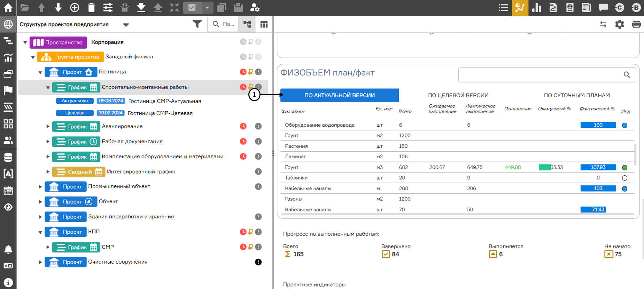This screenshot has width=644, height=289.
Task: Open report chart document icon
Action: pos(553,7)
